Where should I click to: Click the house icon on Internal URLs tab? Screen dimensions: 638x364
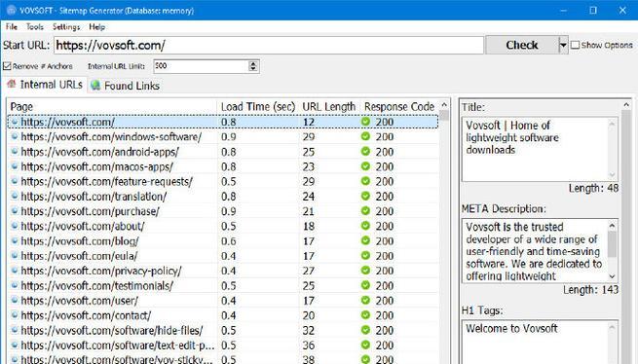12,85
